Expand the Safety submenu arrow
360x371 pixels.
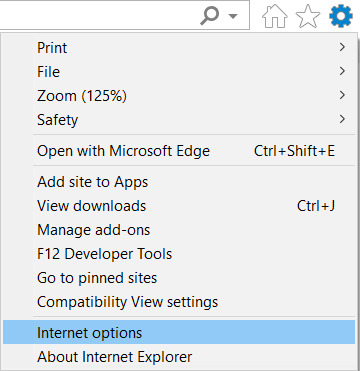click(x=342, y=119)
